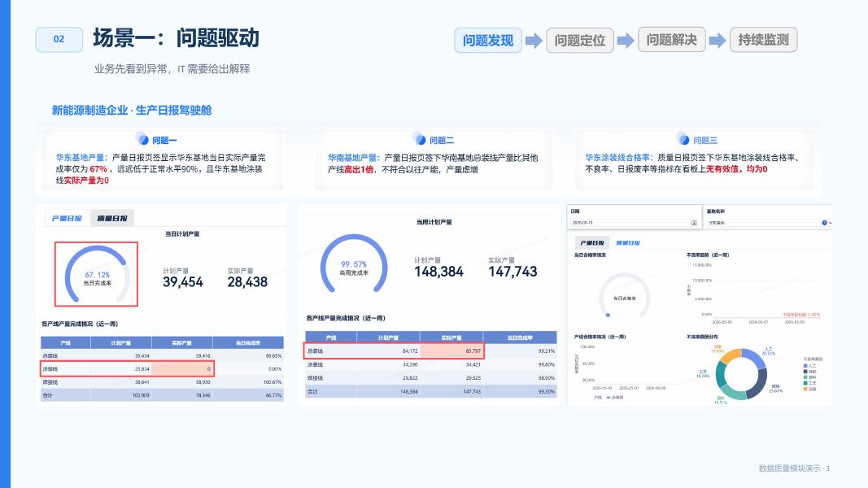Click the red 不良率目标值 label on trend chart

tap(801, 315)
